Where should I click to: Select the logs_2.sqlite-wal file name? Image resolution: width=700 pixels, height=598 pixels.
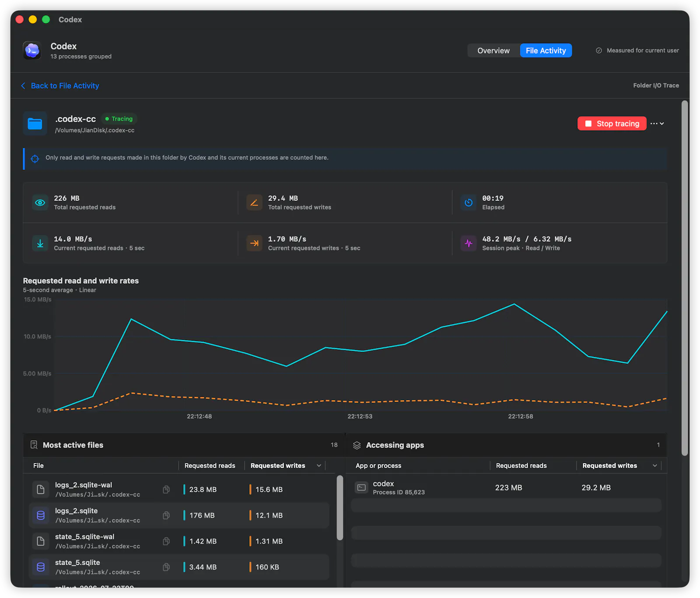[x=84, y=485]
